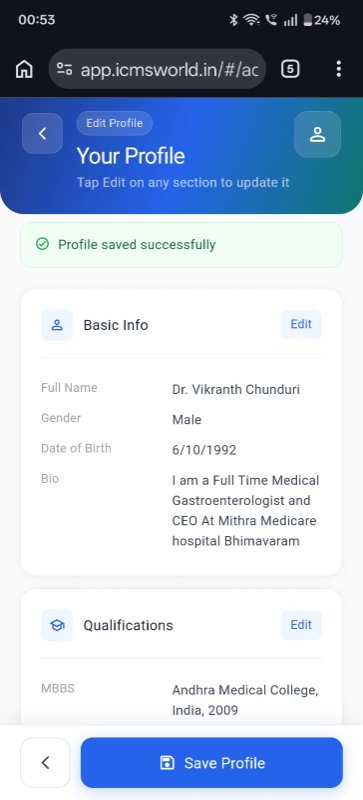
Task: Click the Save Profile button
Action: coord(212,763)
